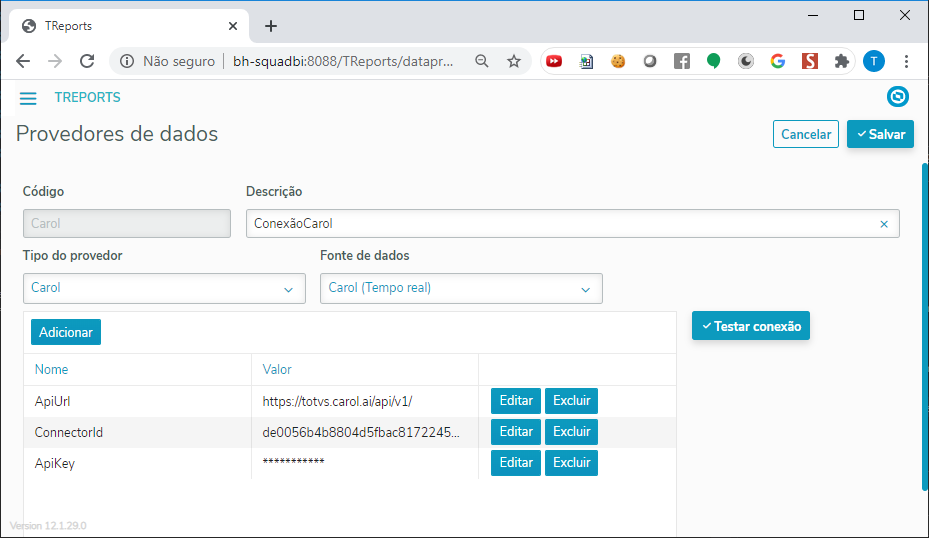
Task: Delete the ApiKey parameter row
Action: tap(571, 462)
